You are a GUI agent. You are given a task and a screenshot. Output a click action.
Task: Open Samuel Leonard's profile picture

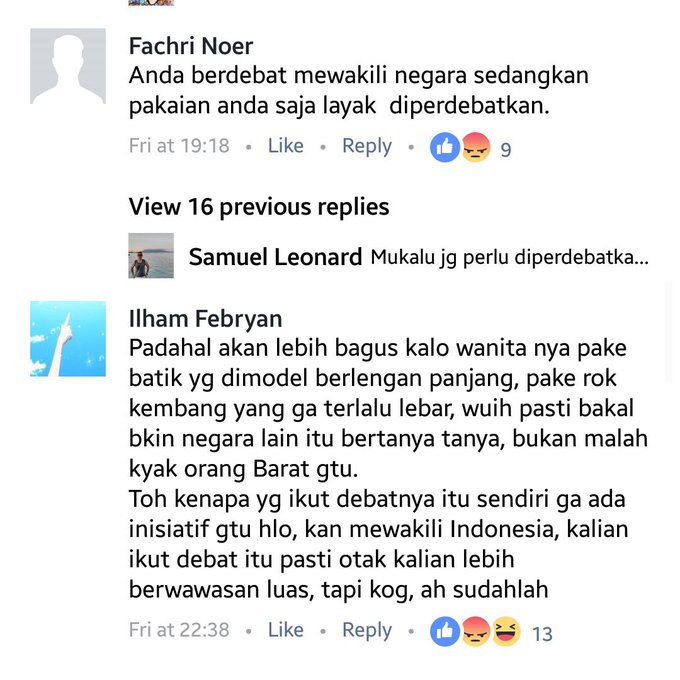151,255
